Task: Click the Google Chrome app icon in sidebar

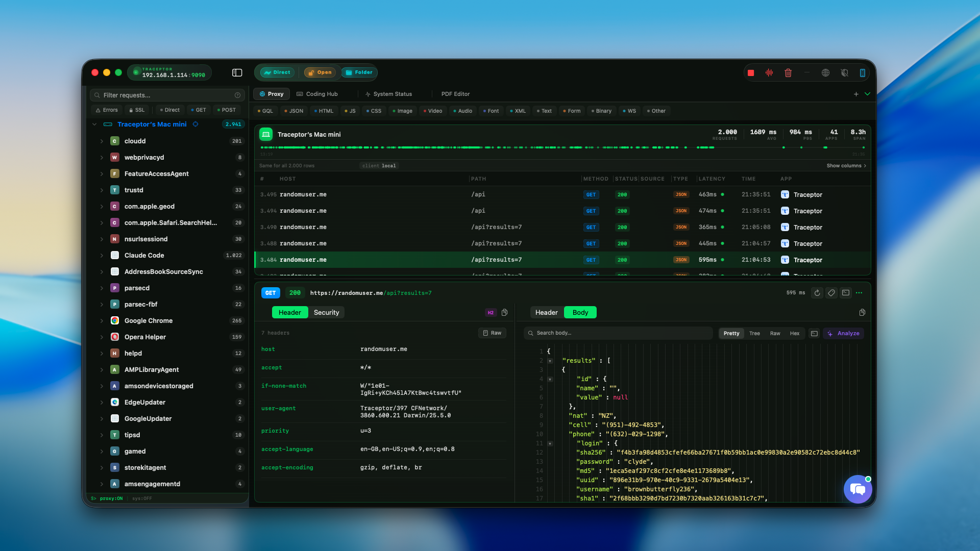Action: coord(115,321)
